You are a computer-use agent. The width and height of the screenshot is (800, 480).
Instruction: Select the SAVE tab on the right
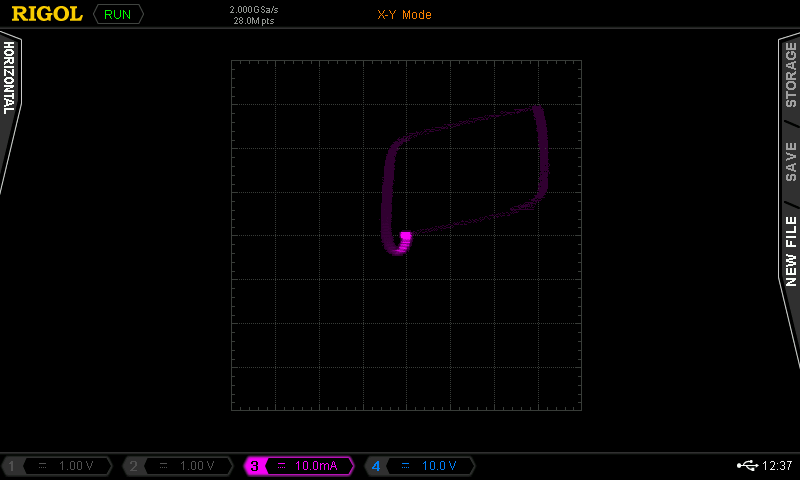point(790,160)
